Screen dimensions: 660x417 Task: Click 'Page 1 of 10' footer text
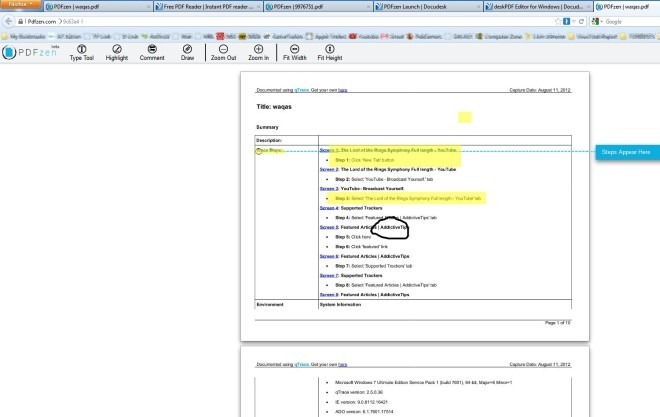[558, 323]
